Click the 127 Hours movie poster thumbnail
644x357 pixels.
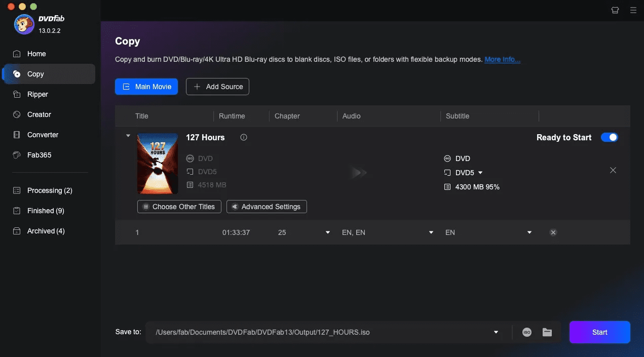click(158, 163)
